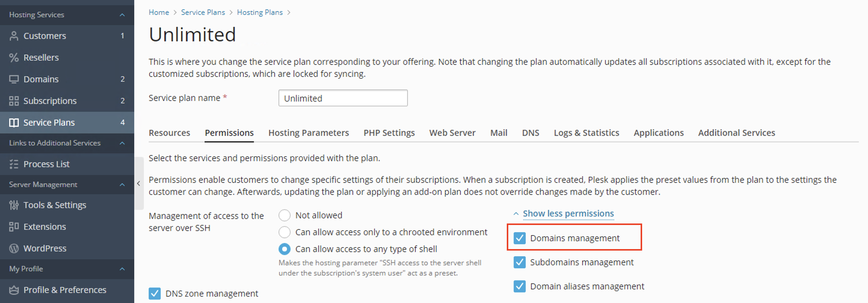868x303 pixels.
Task: Open the PHP Settings tab
Action: (389, 133)
